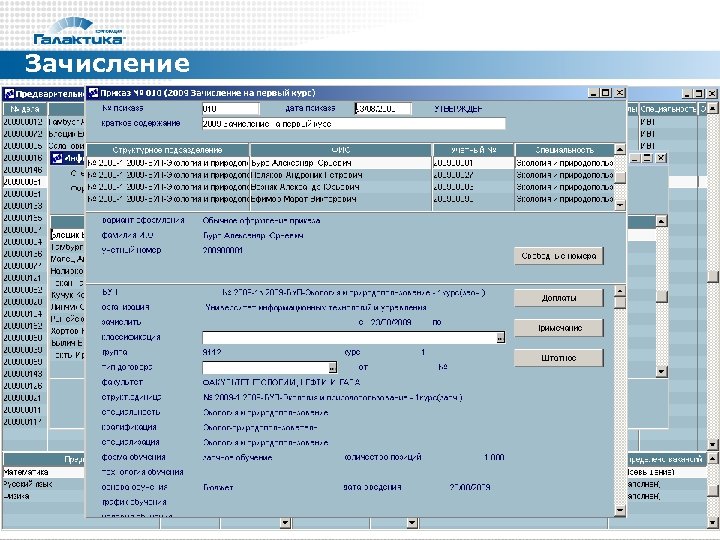This screenshot has height=540, width=720.
Task: Click the УТВЕРЖДЕН status label
Action: (458, 109)
